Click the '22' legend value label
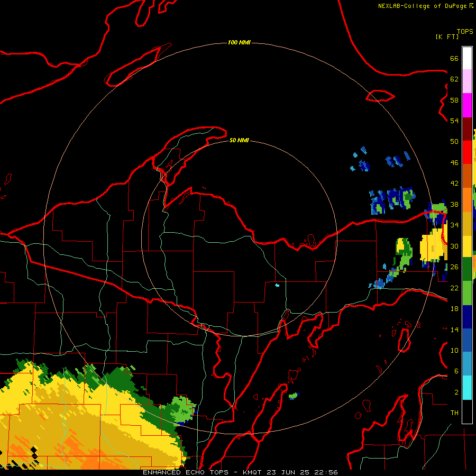 click(x=454, y=288)
